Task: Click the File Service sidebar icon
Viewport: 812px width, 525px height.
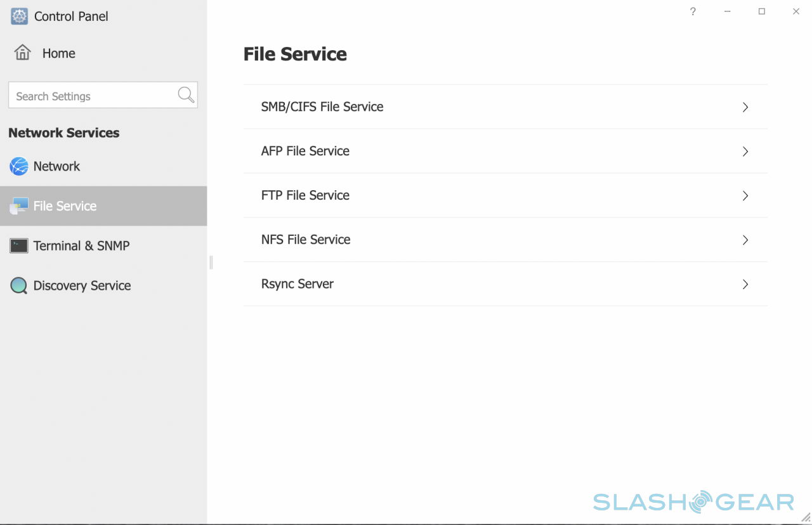Action: point(19,205)
